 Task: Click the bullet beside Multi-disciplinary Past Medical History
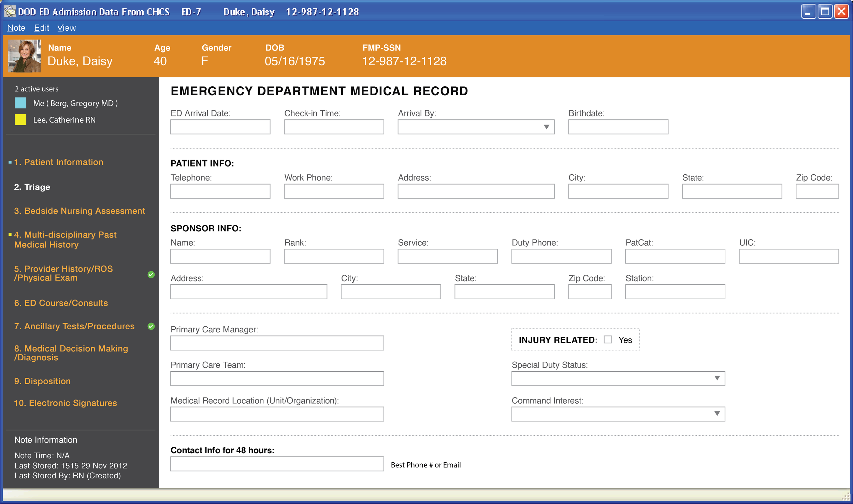9,234
